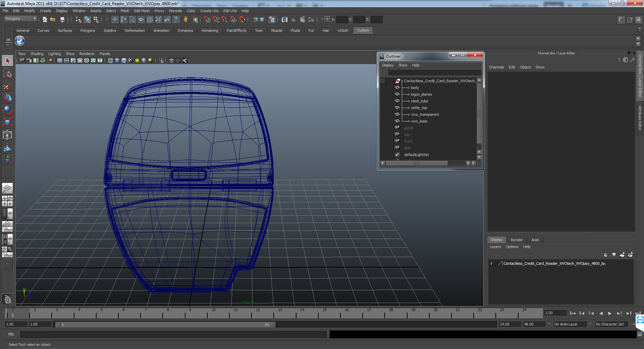Switch to four-view layout
This screenshot has width=644, height=349.
click(x=7, y=201)
